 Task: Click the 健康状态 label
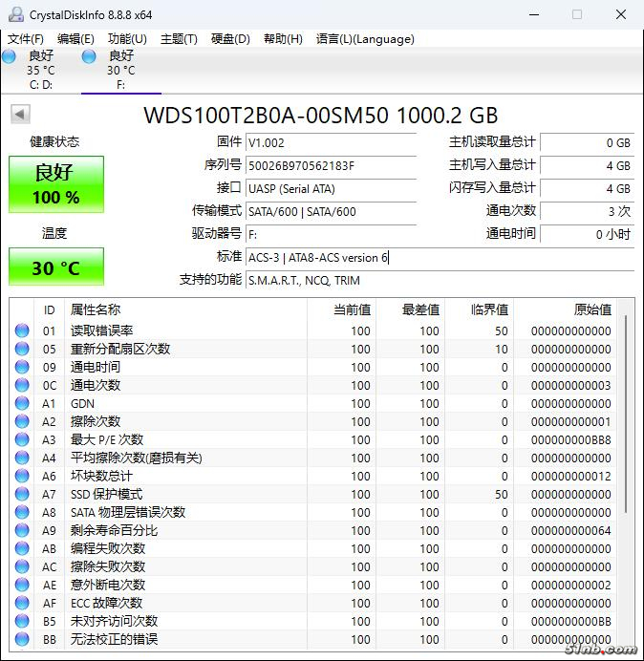54,141
